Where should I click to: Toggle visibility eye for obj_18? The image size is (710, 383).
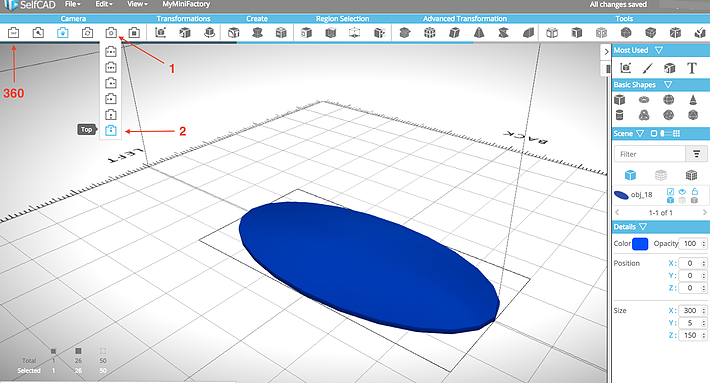pyautogui.click(x=682, y=192)
